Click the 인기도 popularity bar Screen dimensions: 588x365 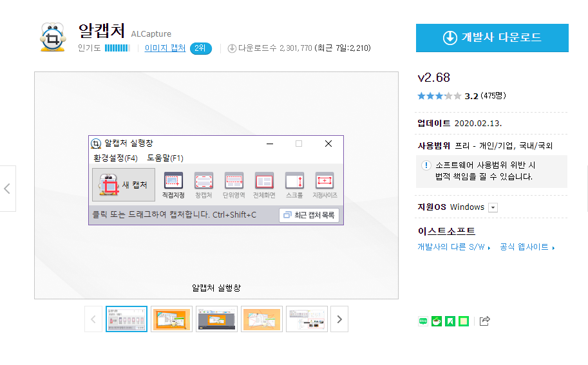(x=117, y=48)
